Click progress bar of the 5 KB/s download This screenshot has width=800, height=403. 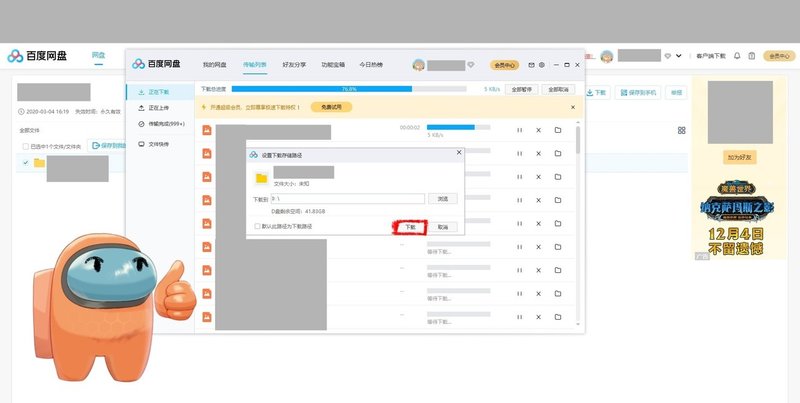point(459,127)
